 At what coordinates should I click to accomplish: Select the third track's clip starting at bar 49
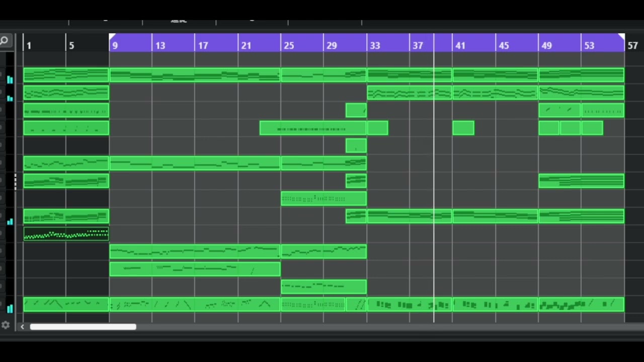(559, 111)
